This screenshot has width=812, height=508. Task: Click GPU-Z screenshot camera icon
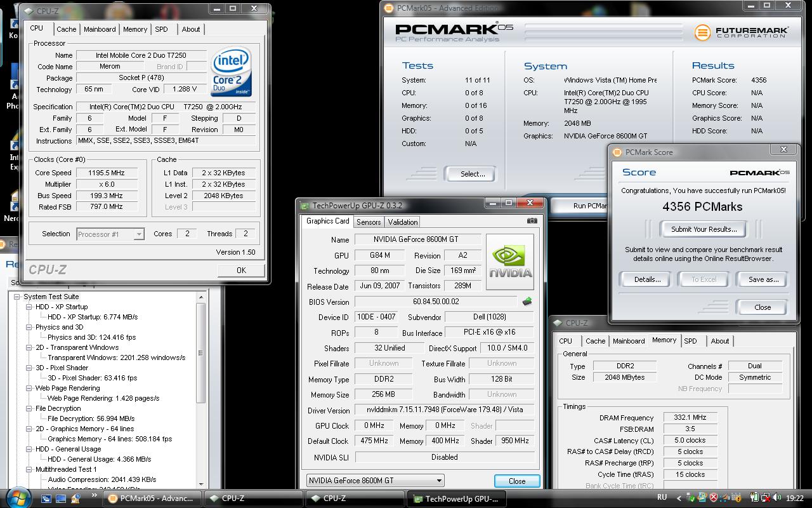click(532, 221)
